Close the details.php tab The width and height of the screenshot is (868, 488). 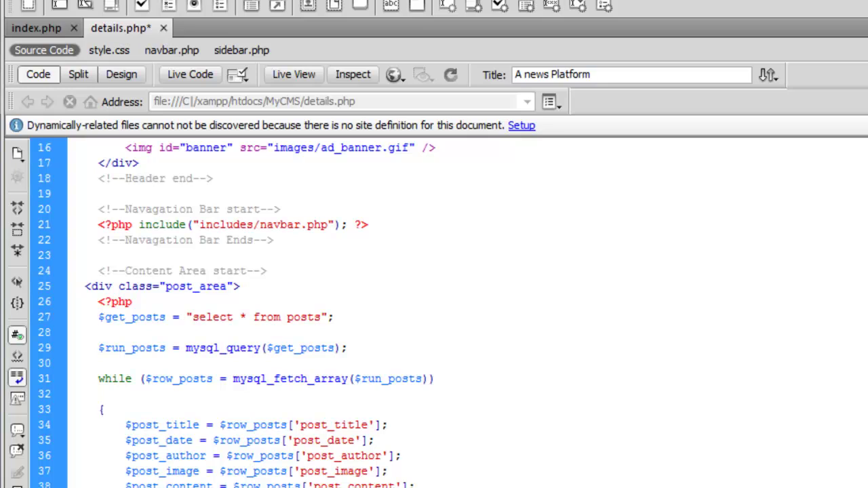[163, 28]
